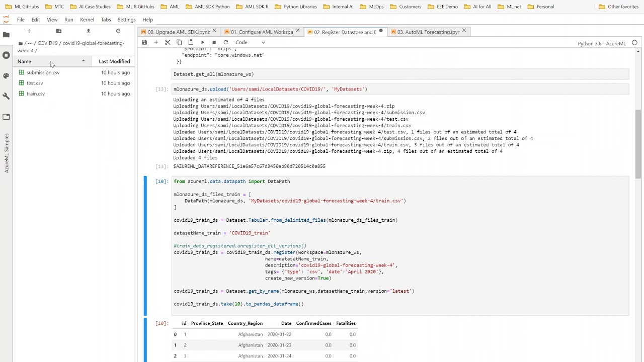This screenshot has height=362, width=644.
Task: Refresh the file list
Action: tap(118, 31)
